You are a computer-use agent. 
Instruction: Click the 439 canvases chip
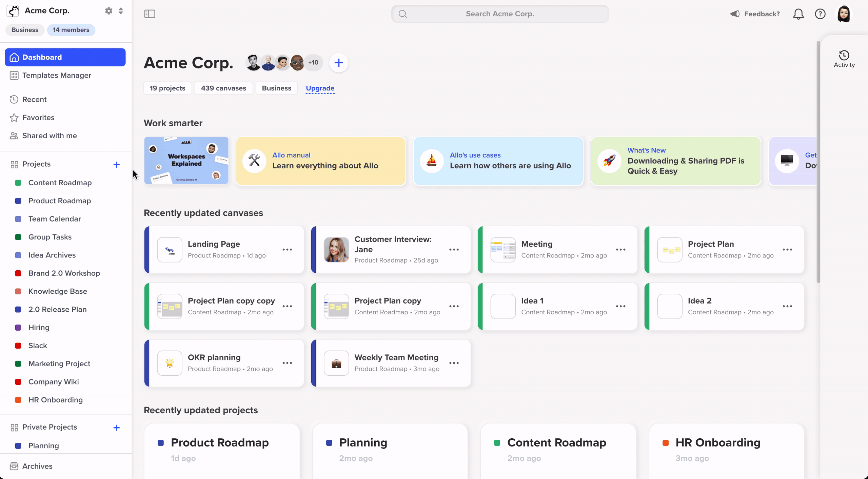coord(223,88)
